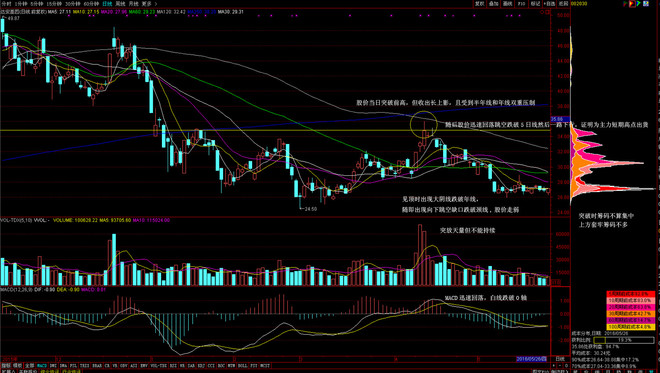The image size is (660, 373).
Task: Open the F10 company info button
Action: [522, 4]
